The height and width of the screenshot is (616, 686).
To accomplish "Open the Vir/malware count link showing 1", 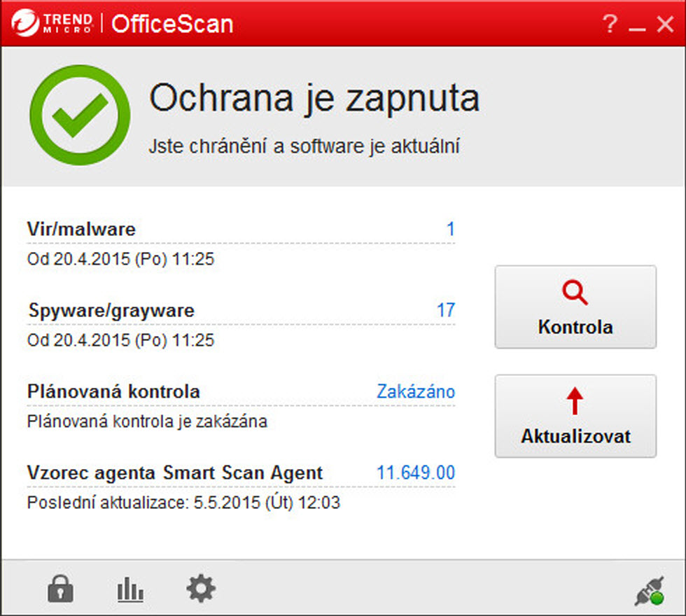I will 451,229.
